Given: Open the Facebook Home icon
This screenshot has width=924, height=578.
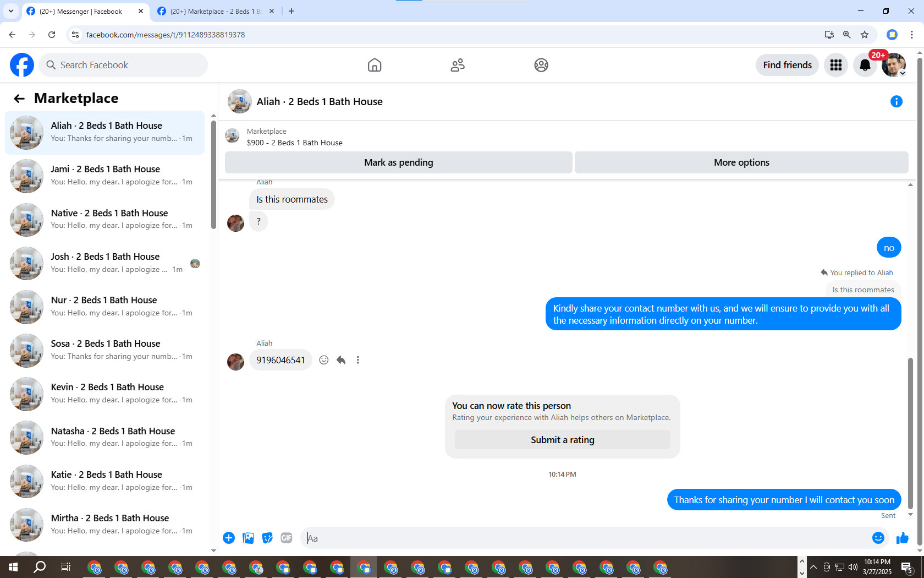Looking at the screenshot, I should (x=375, y=65).
